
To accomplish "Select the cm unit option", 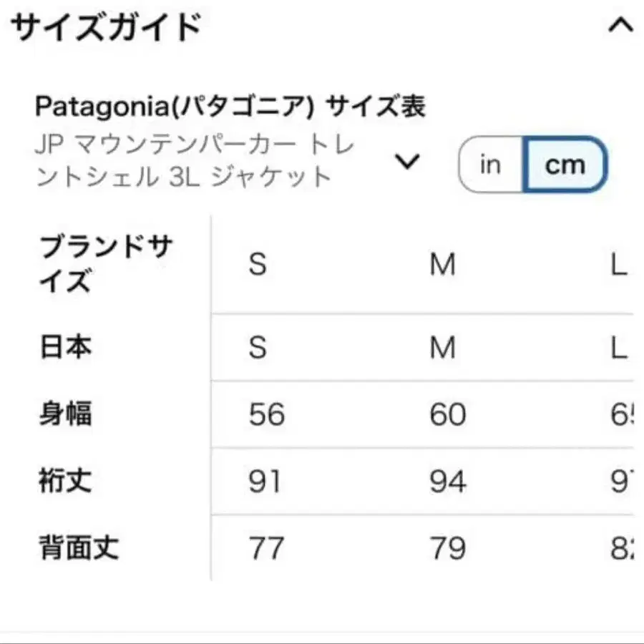I will (565, 165).
